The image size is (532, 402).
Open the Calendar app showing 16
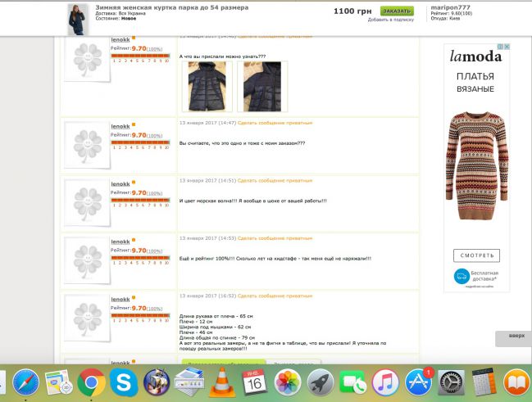(255, 382)
